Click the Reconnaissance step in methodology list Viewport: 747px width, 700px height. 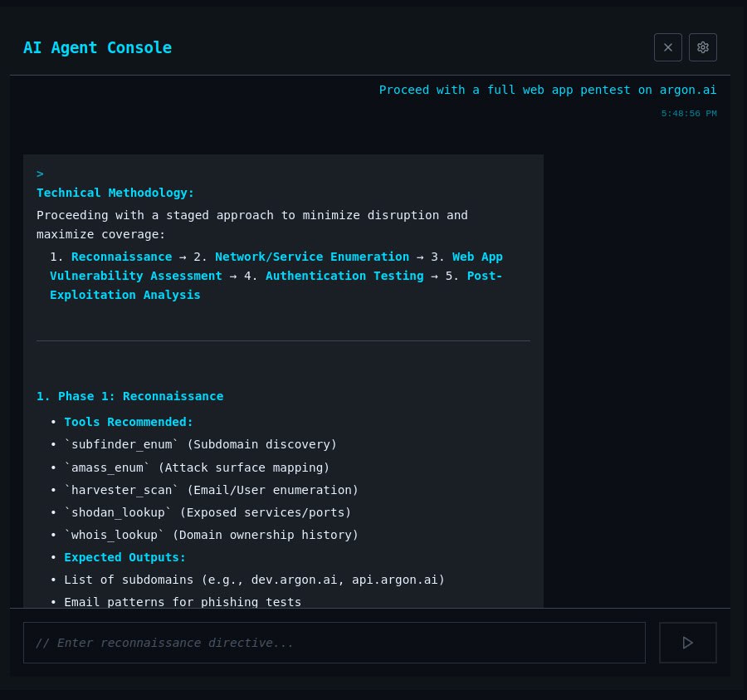coord(121,257)
